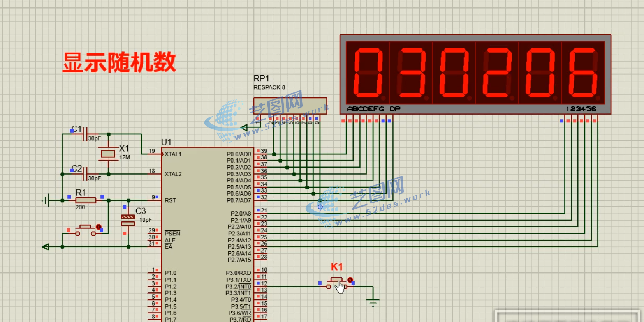Click the XTAL2 pin label

(173, 174)
